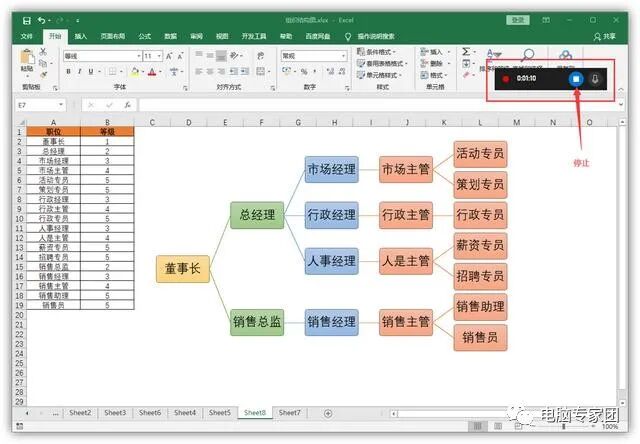
Task: Toggle microphone in recording bar
Action: (595, 79)
